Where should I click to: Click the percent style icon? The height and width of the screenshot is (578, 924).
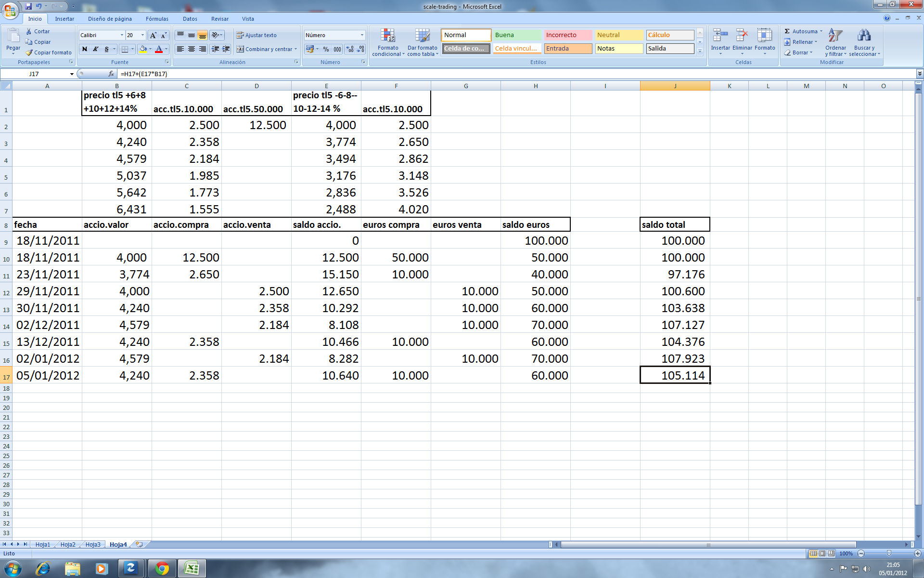click(x=326, y=49)
